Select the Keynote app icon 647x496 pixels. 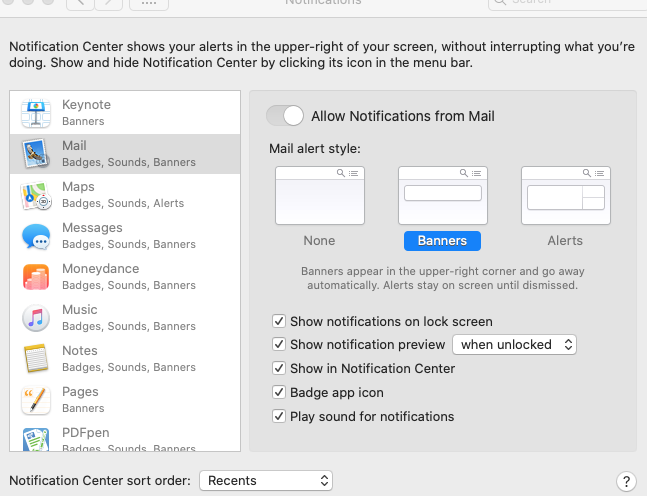click(36, 113)
